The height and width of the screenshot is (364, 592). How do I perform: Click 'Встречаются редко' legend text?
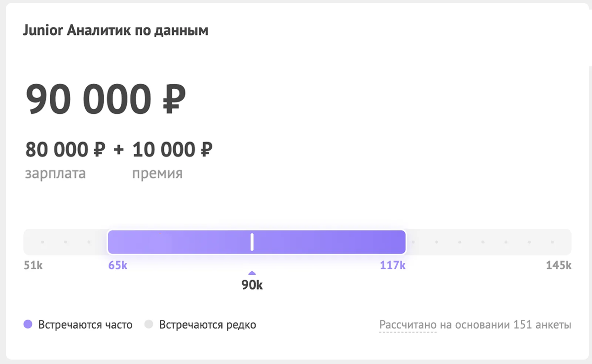208,325
